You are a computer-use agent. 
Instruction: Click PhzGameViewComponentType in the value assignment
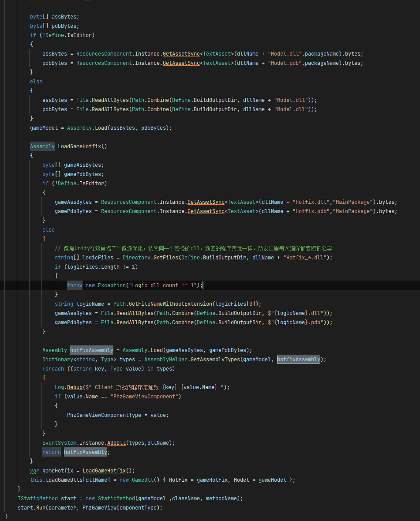pyautogui.click(x=104, y=415)
